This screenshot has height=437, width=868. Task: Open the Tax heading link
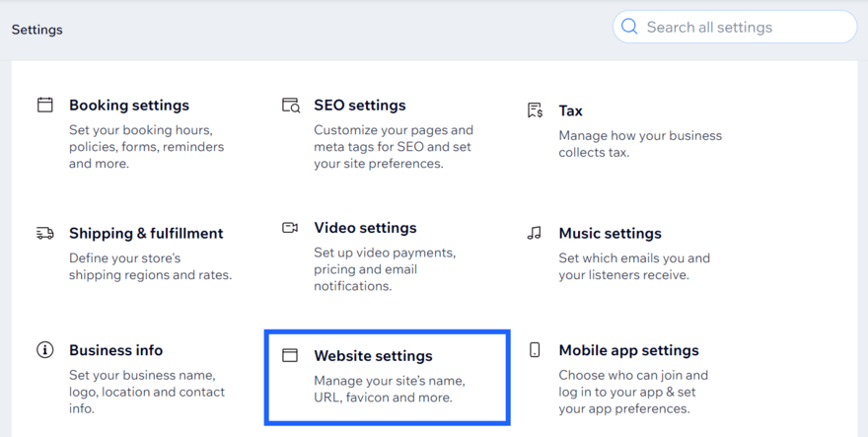click(x=570, y=110)
